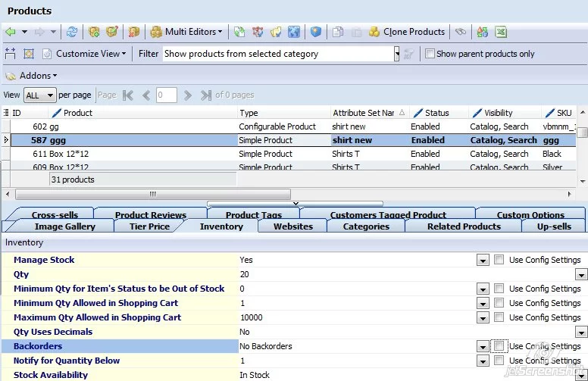This screenshot has width=588, height=381.
Task: Open the Custom Options tab
Action: [530, 214]
